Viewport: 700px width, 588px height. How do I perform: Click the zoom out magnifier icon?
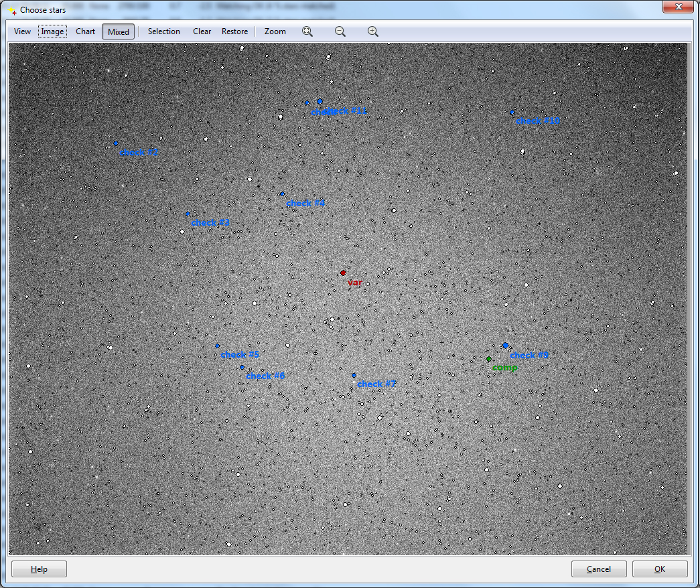(x=340, y=31)
